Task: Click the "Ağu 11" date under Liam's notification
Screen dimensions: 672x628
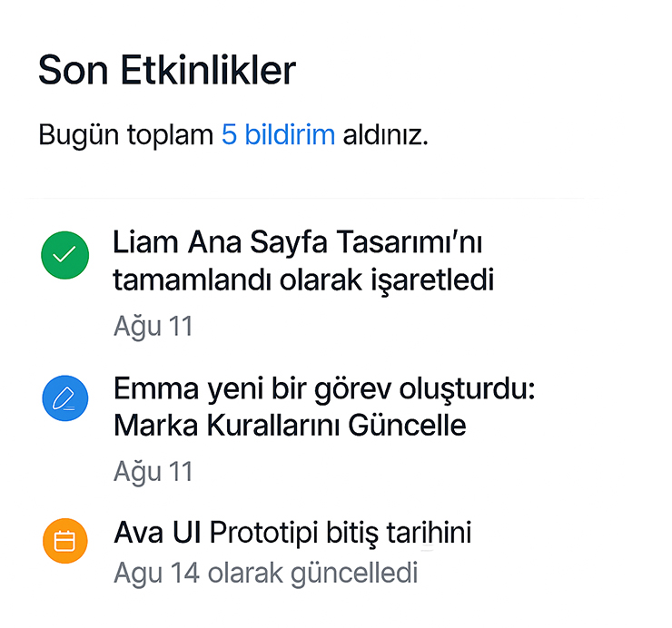Action: (x=153, y=326)
